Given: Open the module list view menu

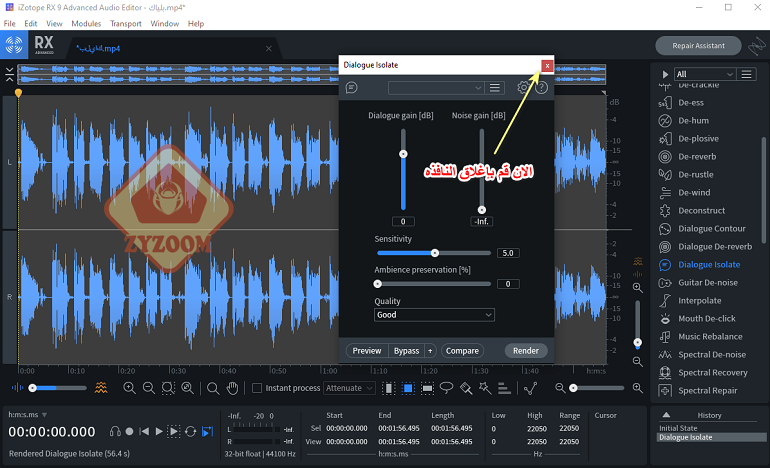Looking at the screenshot, I should coord(746,74).
